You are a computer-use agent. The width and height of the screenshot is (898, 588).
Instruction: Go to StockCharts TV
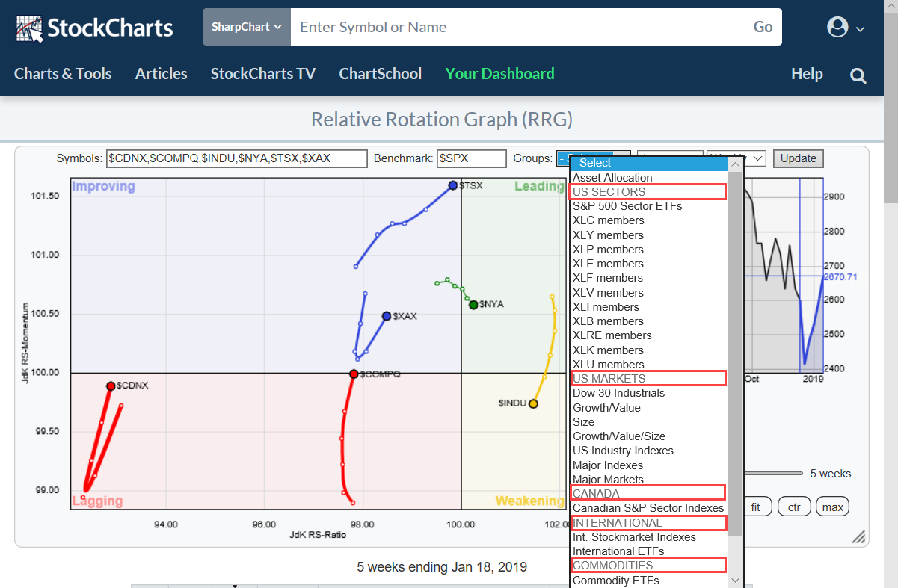pyautogui.click(x=263, y=74)
